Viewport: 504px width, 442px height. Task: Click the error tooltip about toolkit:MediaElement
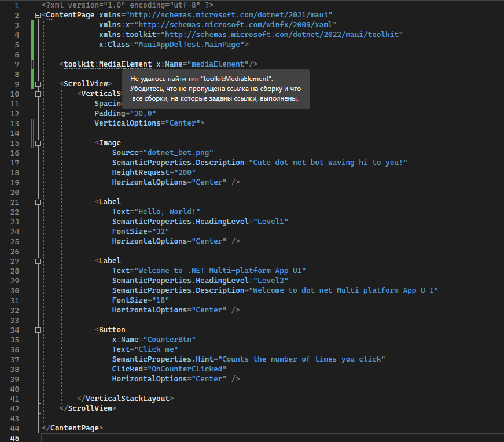point(216,89)
